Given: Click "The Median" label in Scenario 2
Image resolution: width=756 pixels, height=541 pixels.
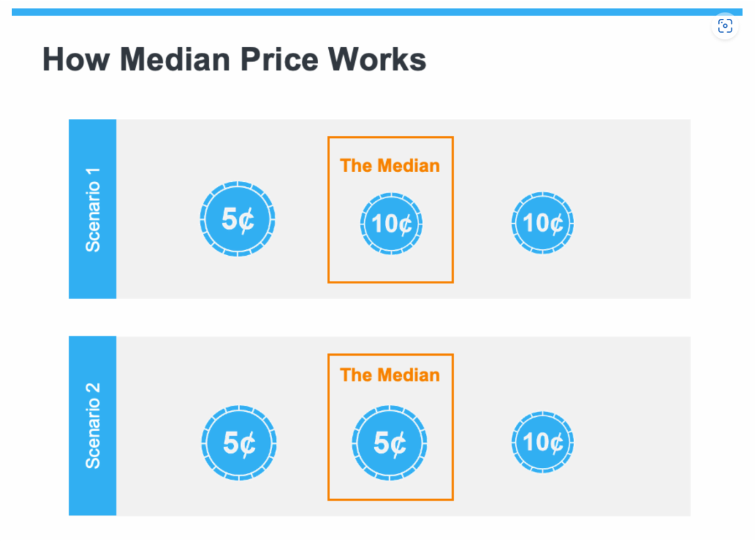Looking at the screenshot, I should [390, 375].
